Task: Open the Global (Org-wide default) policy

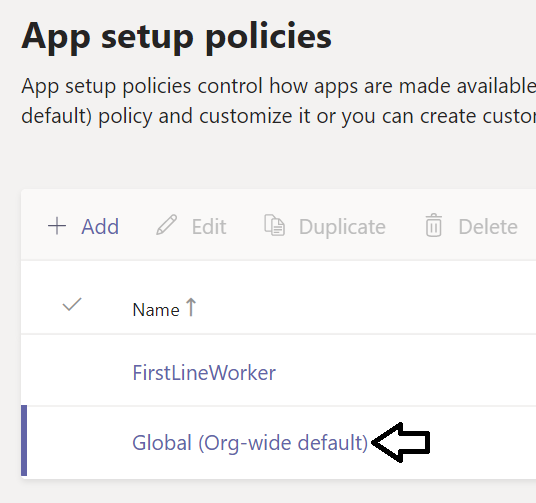Action: click(250, 443)
